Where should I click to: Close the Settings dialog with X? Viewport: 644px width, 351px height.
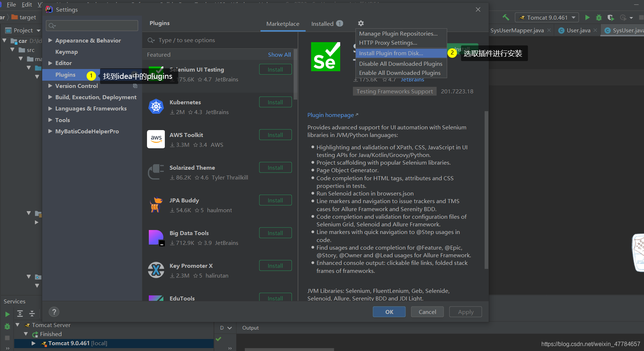478,9
